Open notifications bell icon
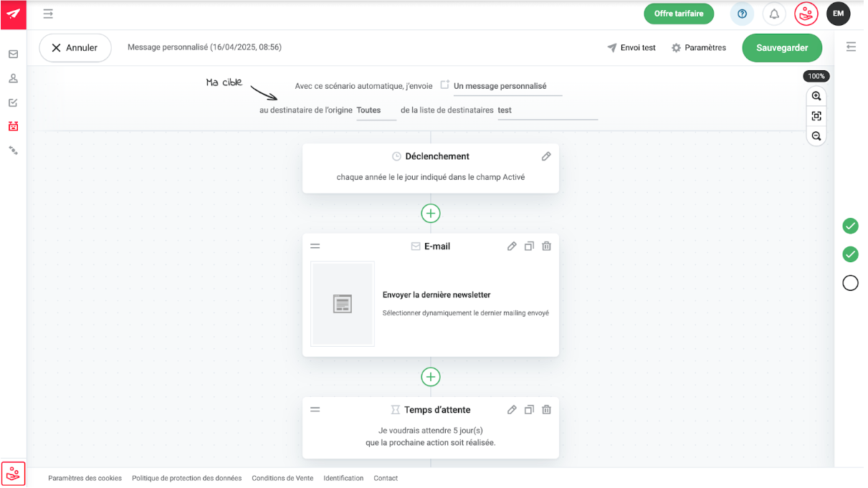Viewport: 868px width, 488px height. [774, 14]
